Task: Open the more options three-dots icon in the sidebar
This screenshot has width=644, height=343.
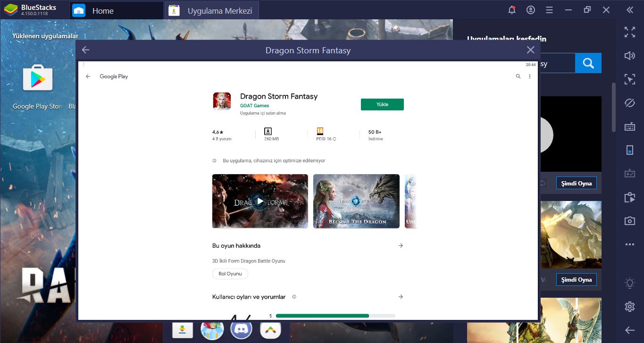Action: tap(630, 244)
